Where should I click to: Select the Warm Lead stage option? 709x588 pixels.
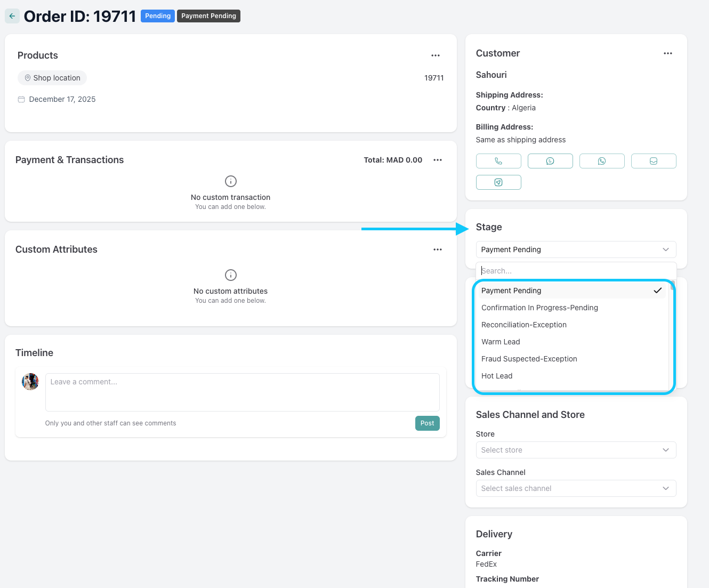pos(501,342)
